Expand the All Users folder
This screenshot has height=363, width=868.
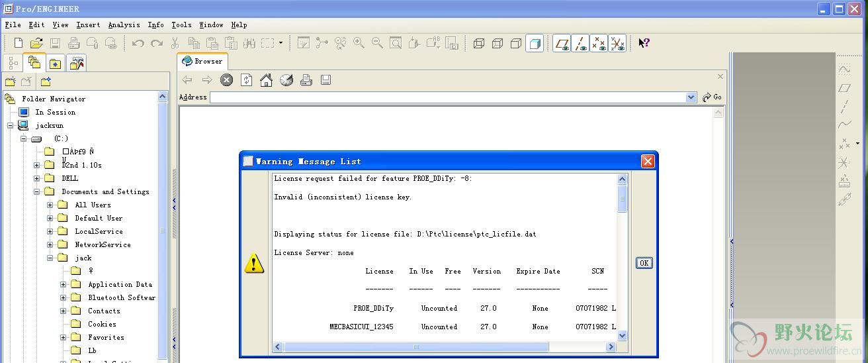click(x=50, y=205)
